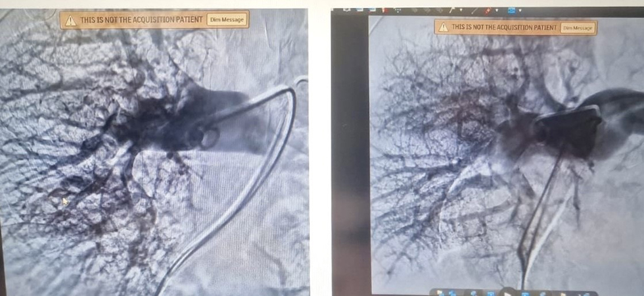
Task: Select the straight line measurement tool
Action: [474, 11]
